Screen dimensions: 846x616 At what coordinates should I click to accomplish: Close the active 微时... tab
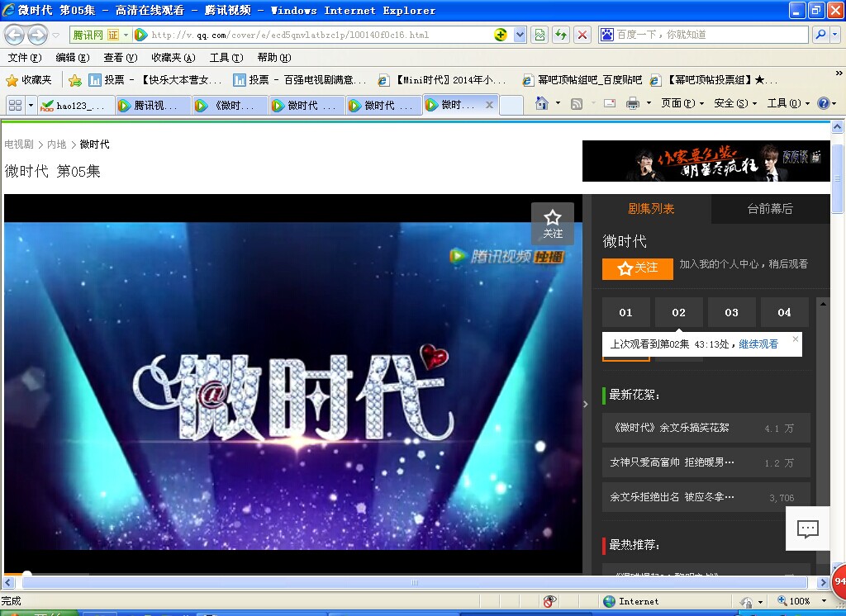click(489, 105)
